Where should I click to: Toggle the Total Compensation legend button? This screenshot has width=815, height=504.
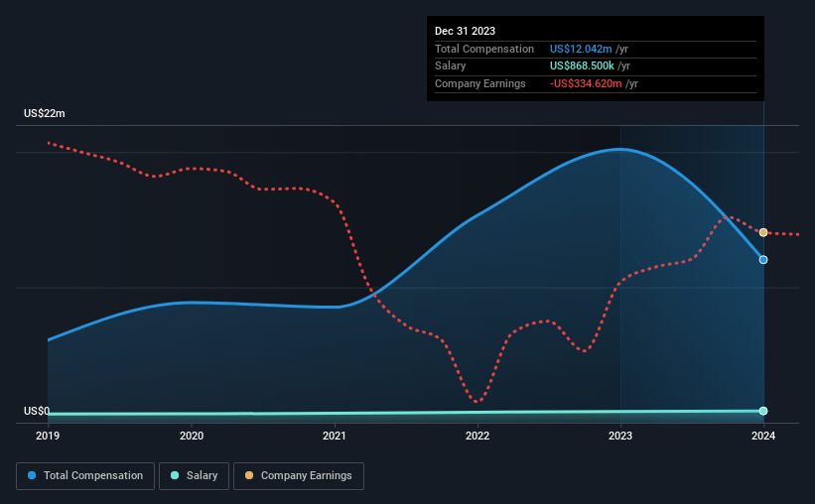(x=85, y=476)
